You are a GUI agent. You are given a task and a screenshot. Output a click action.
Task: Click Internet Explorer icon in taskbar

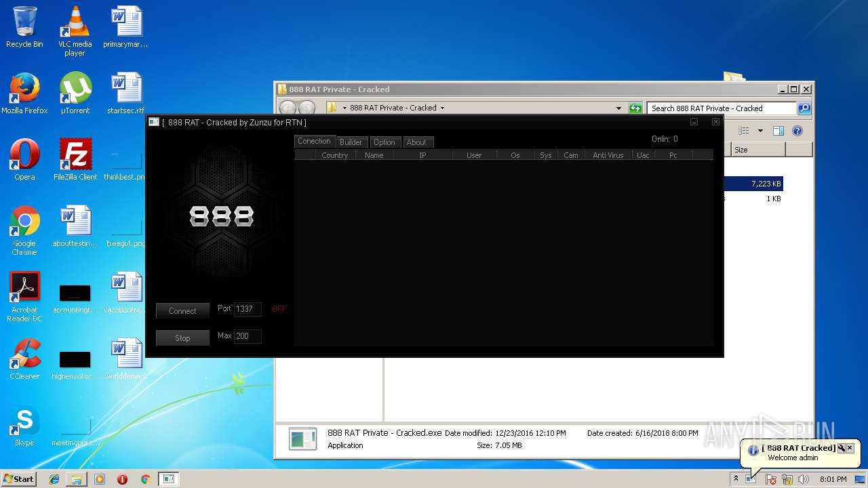click(x=54, y=479)
